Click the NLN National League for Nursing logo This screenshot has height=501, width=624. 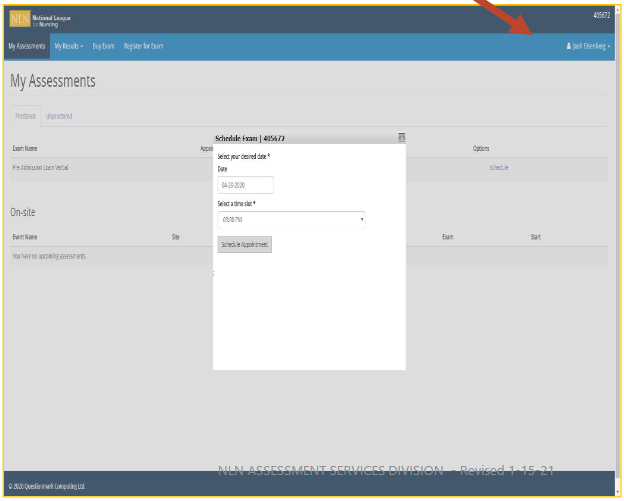[40, 19]
